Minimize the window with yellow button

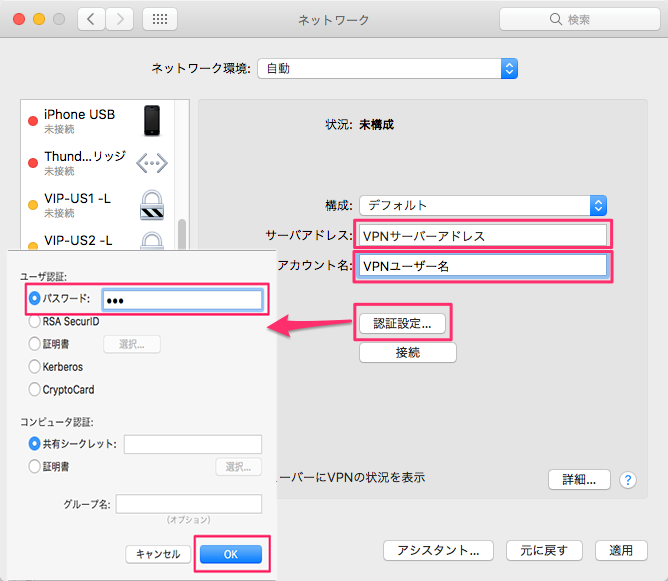pos(39,19)
